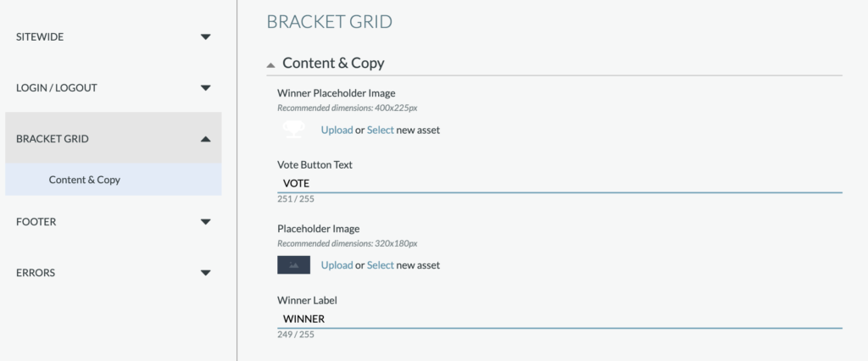Focus the Winner Label text field
The width and height of the screenshot is (868, 361).
[x=559, y=319]
